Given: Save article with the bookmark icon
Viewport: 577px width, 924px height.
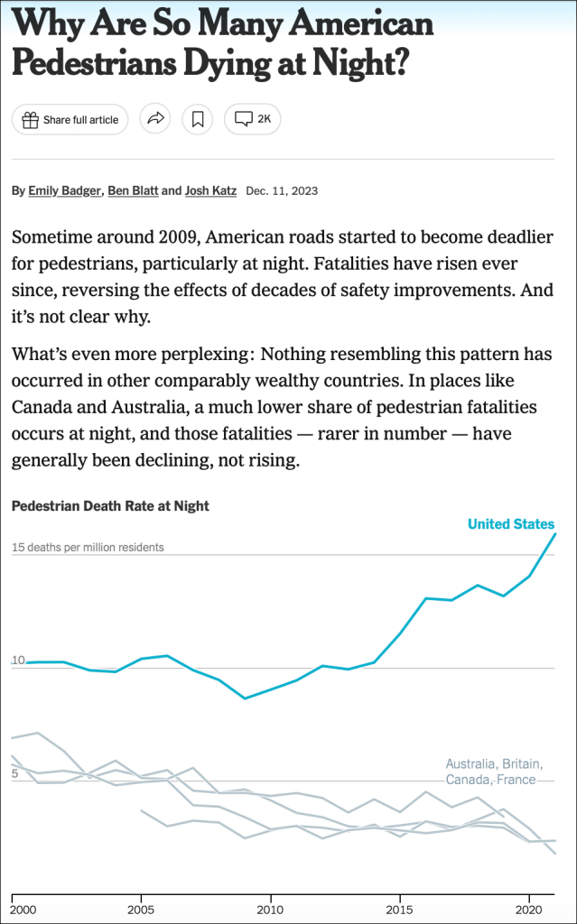Looking at the screenshot, I should coord(198,119).
